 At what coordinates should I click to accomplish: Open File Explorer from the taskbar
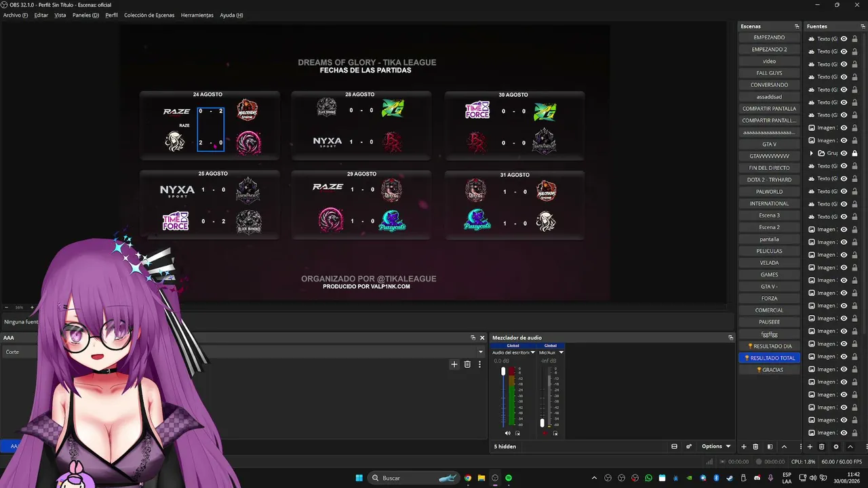point(481,478)
